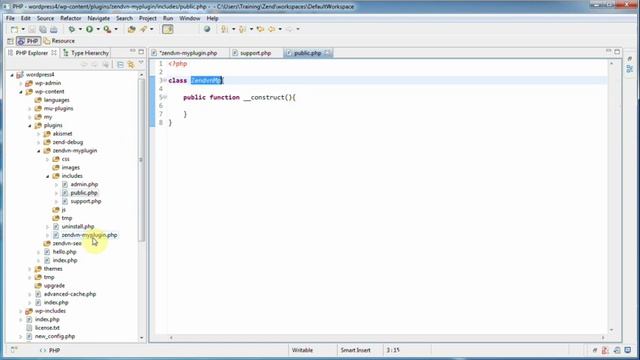The image size is (640, 360).
Task: Click Collapse All in PHP Explorer
Action: tap(120, 64)
